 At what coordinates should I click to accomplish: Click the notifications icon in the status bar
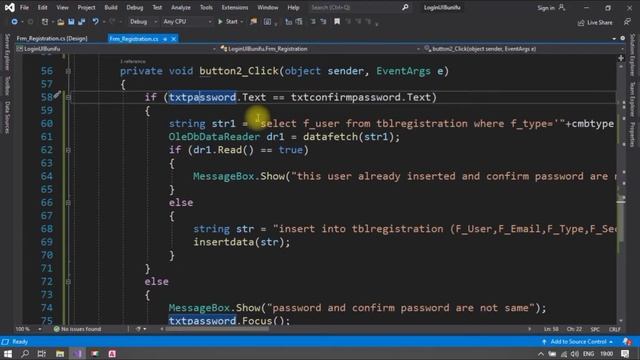[627, 342]
